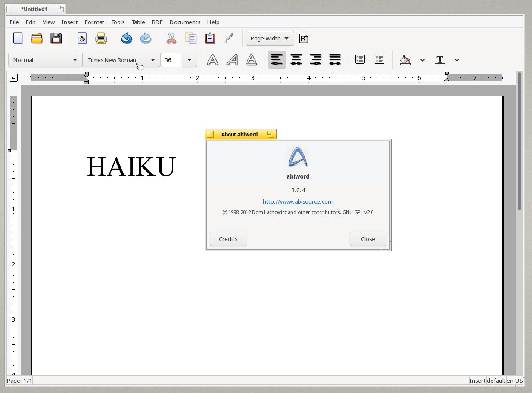
Task: Open the Normal paragraph style dropdown
Action: point(45,60)
